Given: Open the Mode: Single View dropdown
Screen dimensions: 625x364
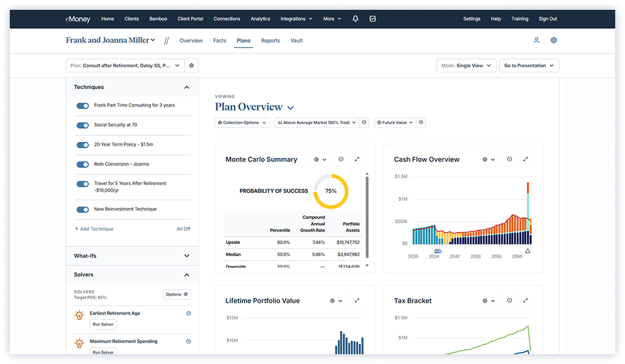Looking at the screenshot, I should [466, 65].
